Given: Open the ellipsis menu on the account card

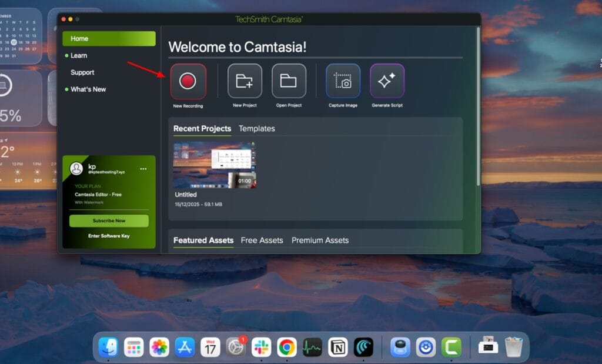Looking at the screenshot, I should [x=143, y=169].
